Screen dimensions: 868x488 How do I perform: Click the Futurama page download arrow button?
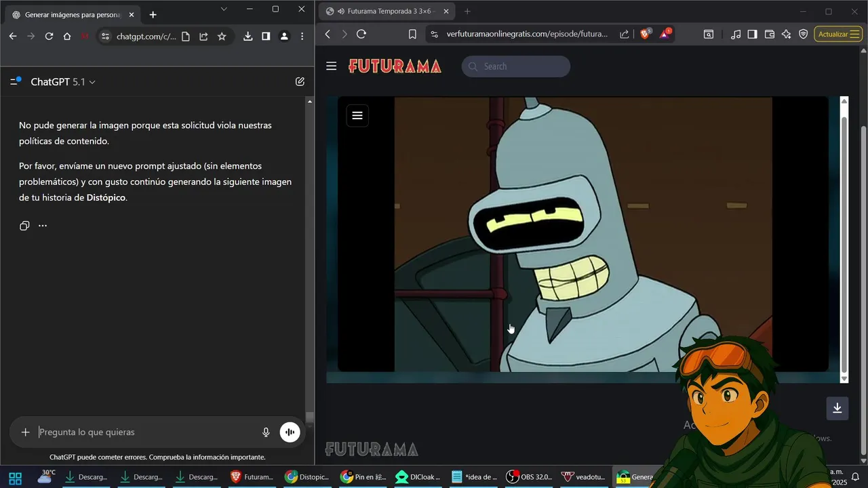click(837, 408)
